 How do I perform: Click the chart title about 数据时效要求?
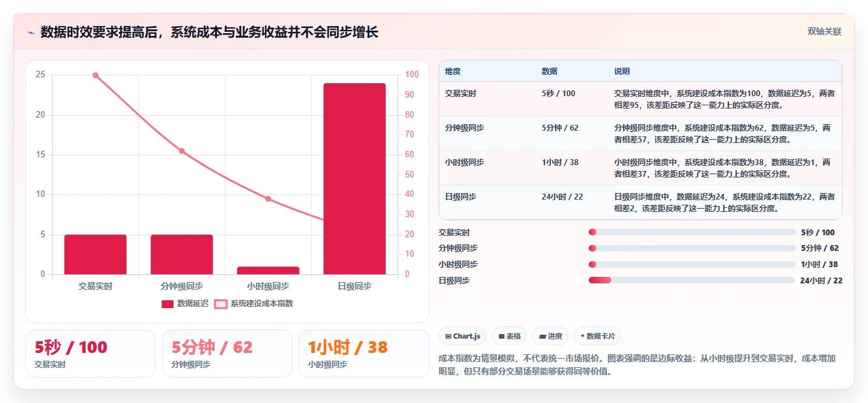pos(209,32)
